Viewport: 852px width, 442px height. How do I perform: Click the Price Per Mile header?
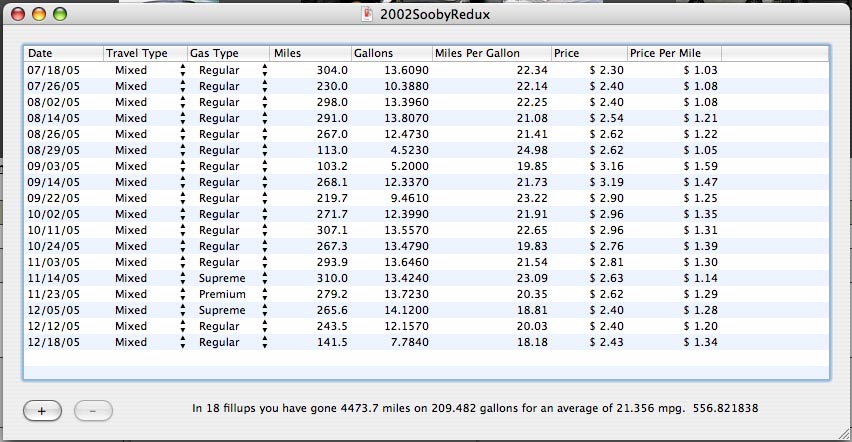(x=674, y=53)
